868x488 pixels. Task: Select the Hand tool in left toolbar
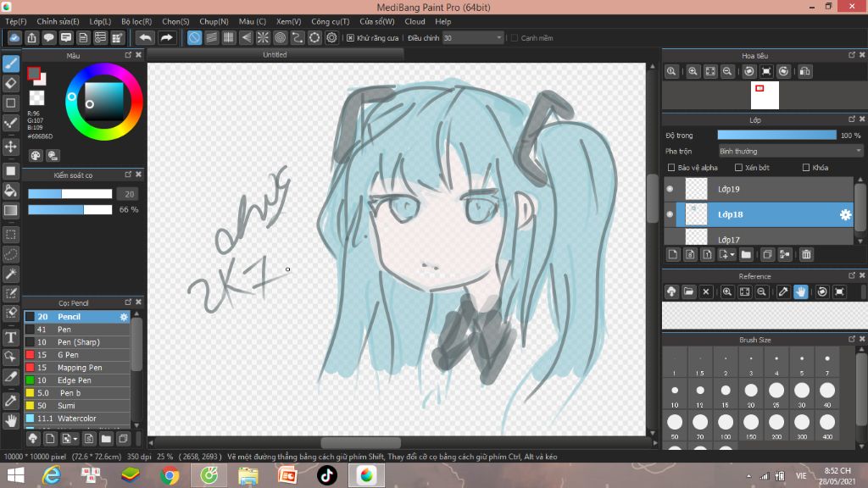tap(10, 421)
